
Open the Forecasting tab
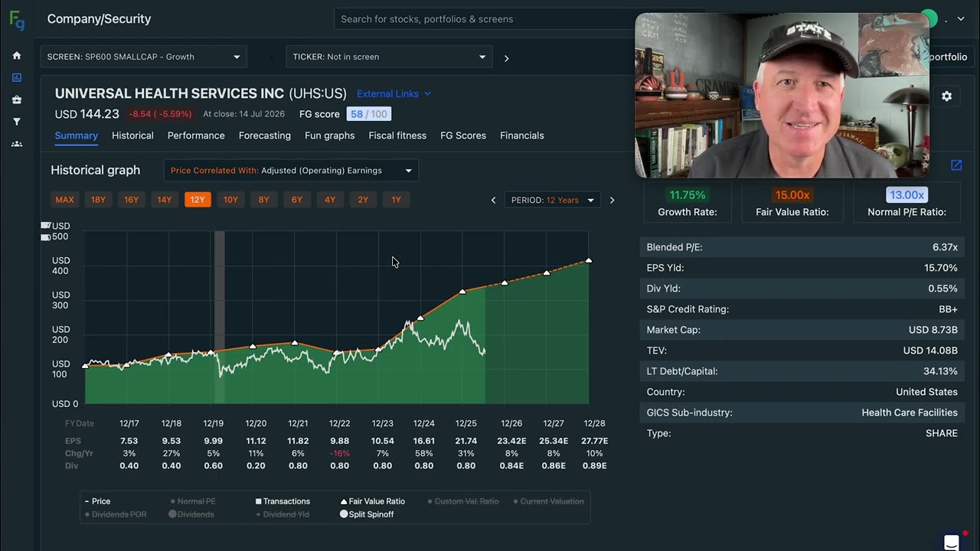click(x=265, y=135)
